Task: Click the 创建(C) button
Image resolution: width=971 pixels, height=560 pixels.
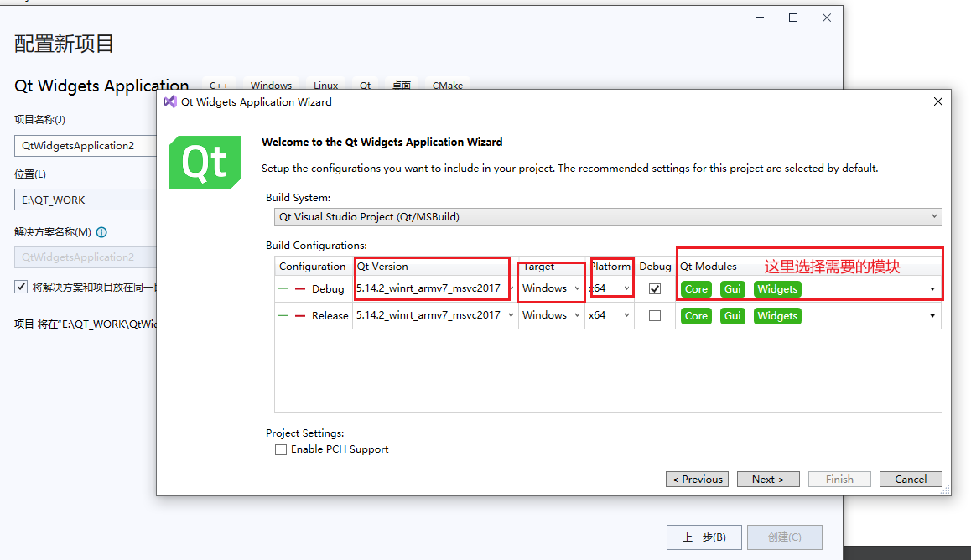Action: tap(785, 537)
